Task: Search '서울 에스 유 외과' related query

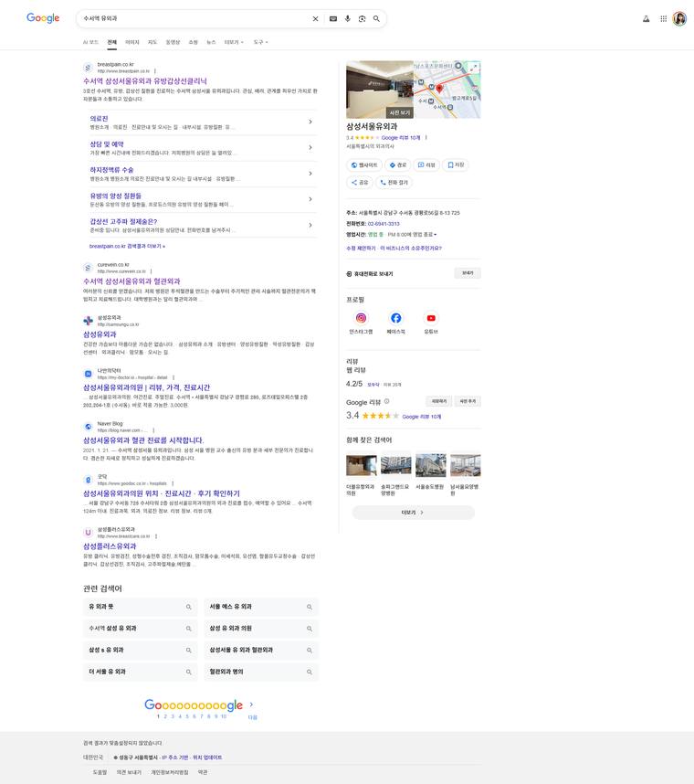Action: point(261,607)
